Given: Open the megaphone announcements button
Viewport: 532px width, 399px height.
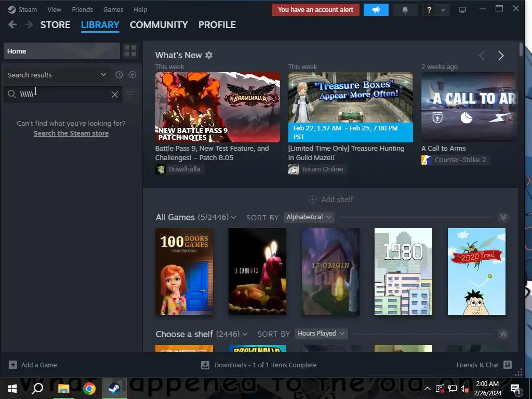Looking at the screenshot, I should tap(376, 10).
